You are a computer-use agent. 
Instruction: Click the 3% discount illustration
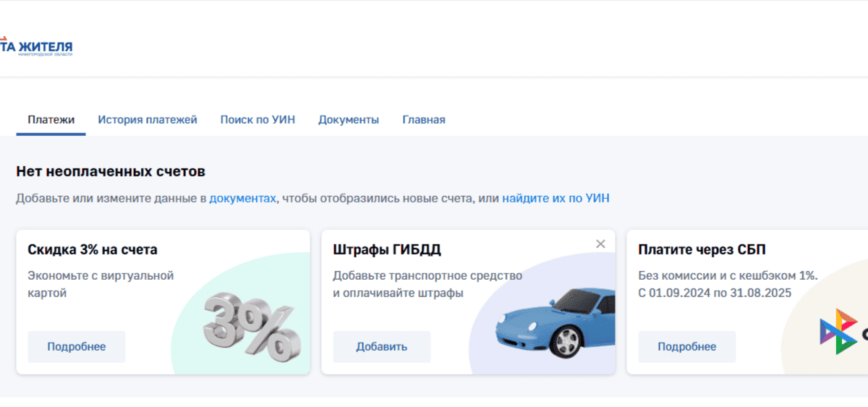pos(252,327)
